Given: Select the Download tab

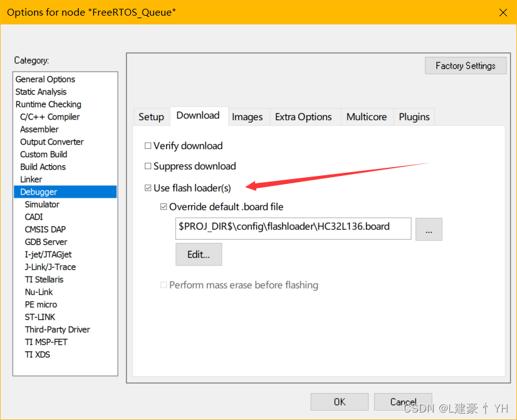Looking at the screenshot, I should [x=198, y=116].
